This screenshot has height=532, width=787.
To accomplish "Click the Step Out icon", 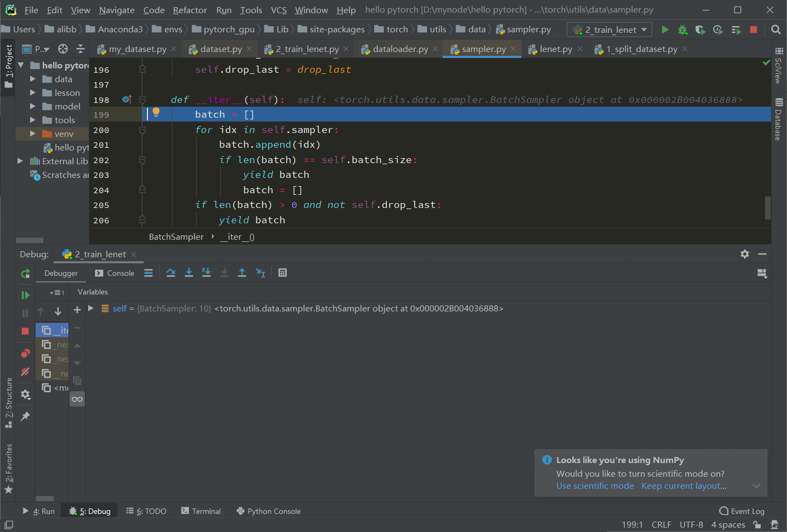I will [242, 272].
